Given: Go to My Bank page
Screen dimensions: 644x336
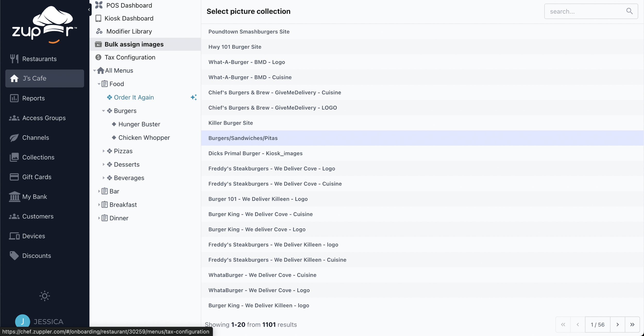Looking at the screenshot, I should click(x=35, y=197).
